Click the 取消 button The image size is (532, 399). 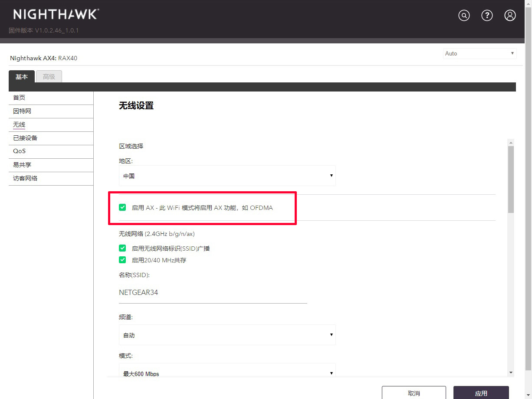click(x=414, y=393)
